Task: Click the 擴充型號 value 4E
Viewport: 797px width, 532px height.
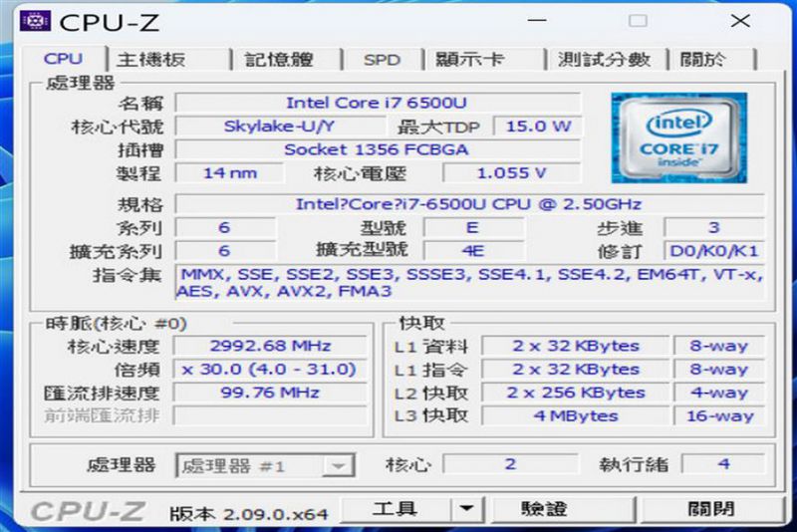Action: click(474, 251)
